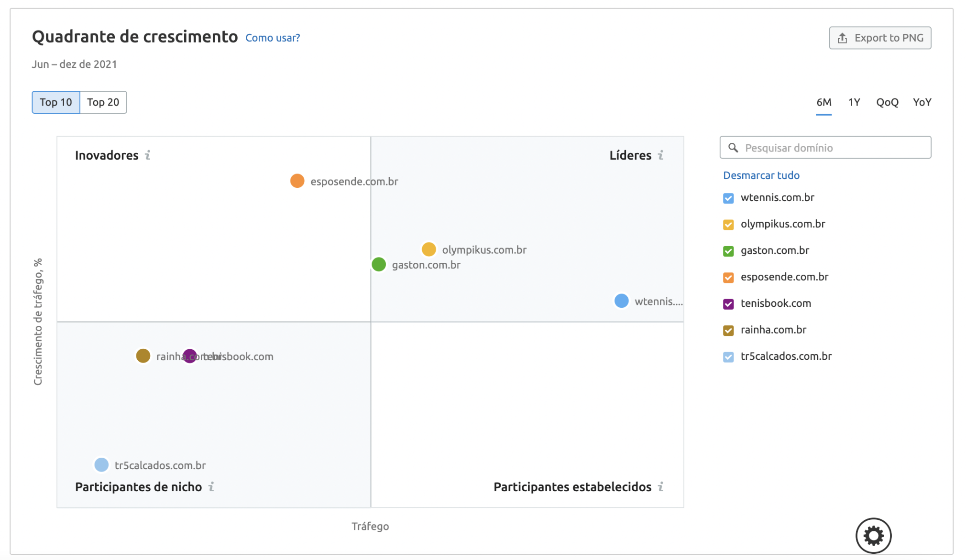
Task: Click the Tráfego axis label
Action: tap(370, 526)
